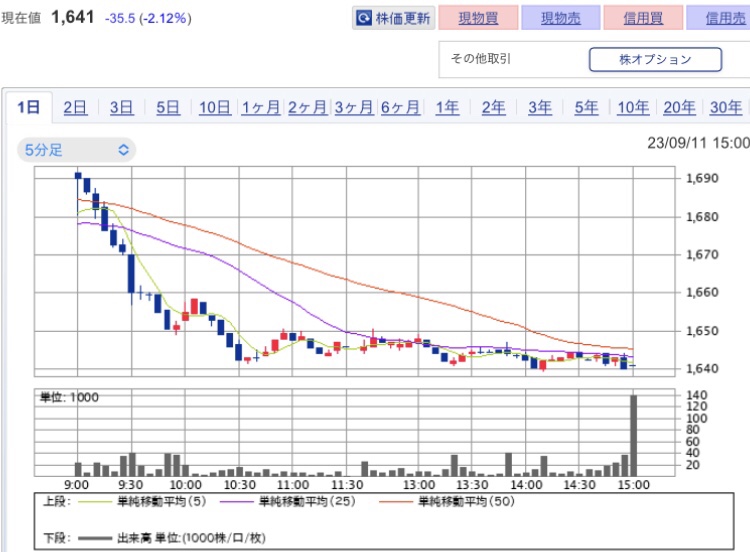This screenshot has width=750, height=552.
Task: Switch to the 3日 chart period
Action: click(x=121, y=107)
